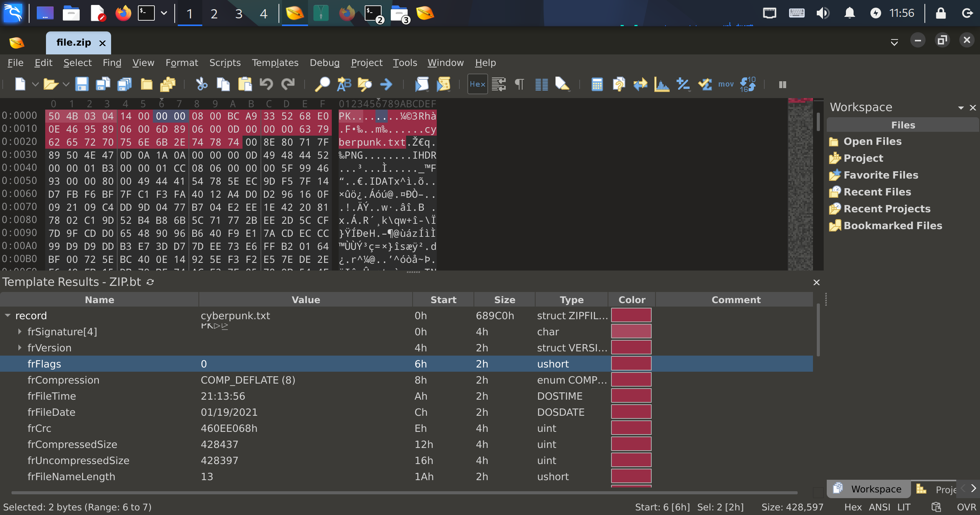
Task: Click the Goto arrow icon
Action: 386,84
